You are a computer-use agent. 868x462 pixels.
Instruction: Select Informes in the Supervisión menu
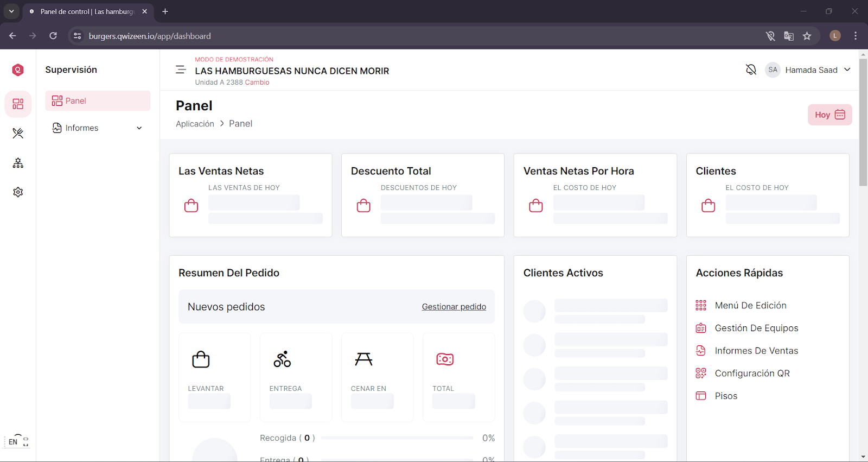tap(98, 128)
